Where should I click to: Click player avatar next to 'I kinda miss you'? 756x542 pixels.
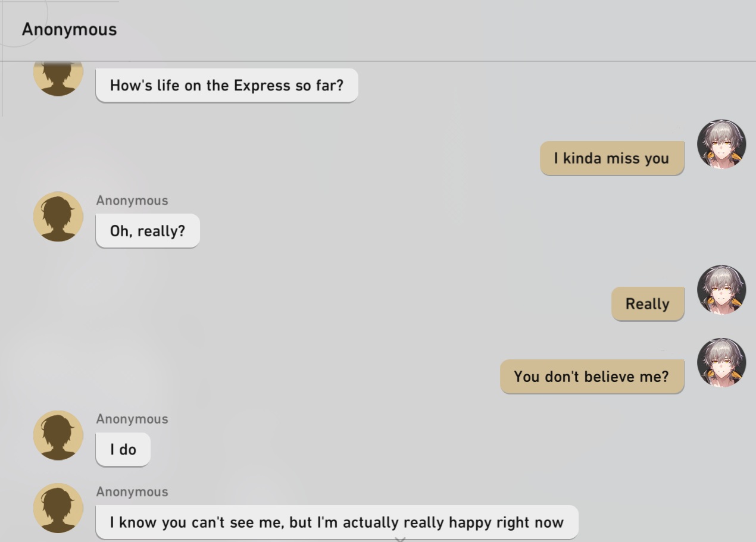click(721, 145)
